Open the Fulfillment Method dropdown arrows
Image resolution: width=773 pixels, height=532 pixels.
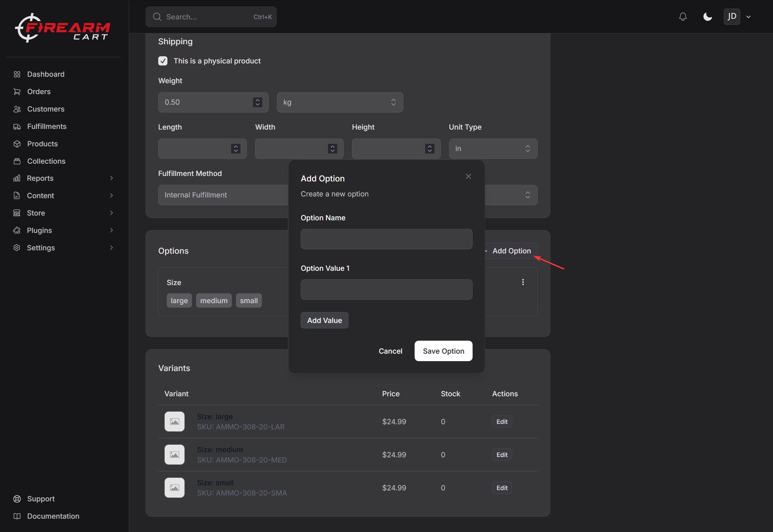528,195
